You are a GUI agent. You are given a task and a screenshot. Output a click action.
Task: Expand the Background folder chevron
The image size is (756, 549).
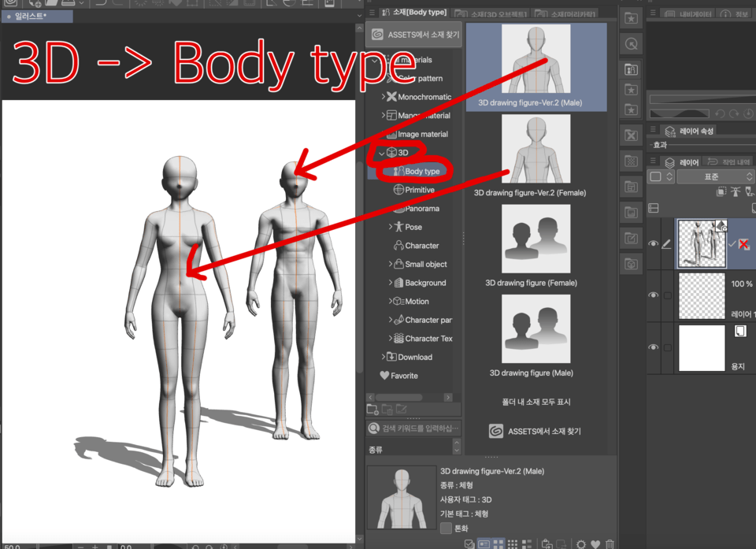click(390, 283)
